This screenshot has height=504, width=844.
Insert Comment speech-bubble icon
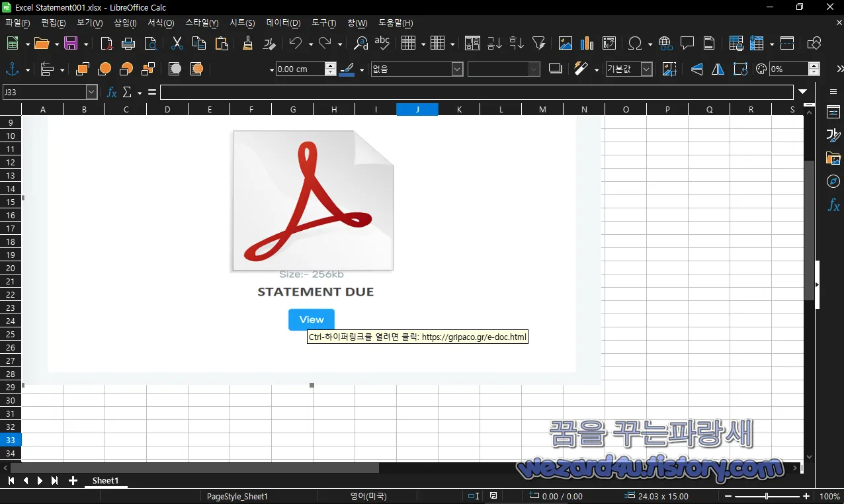point(687,44)
